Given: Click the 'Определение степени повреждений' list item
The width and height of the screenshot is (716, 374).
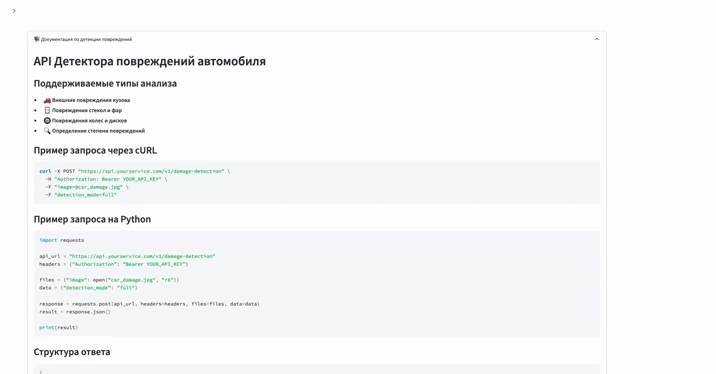Looking at the screenshot, I should click(x=98, y=131).
